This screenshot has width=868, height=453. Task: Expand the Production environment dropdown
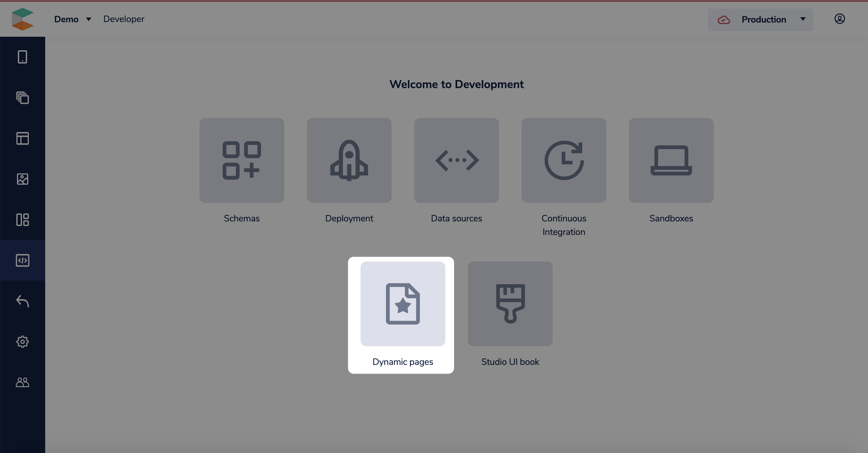[x=760, y=19]
